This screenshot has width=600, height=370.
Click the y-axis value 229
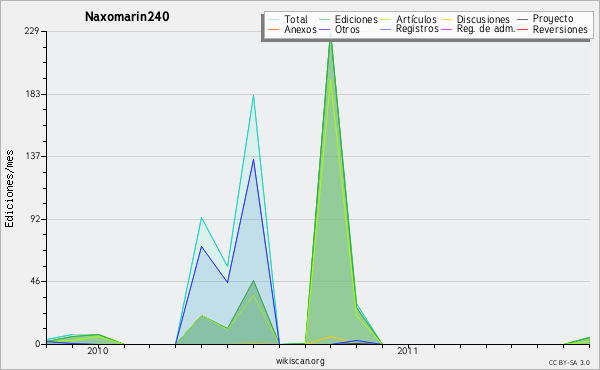(32, 31)
